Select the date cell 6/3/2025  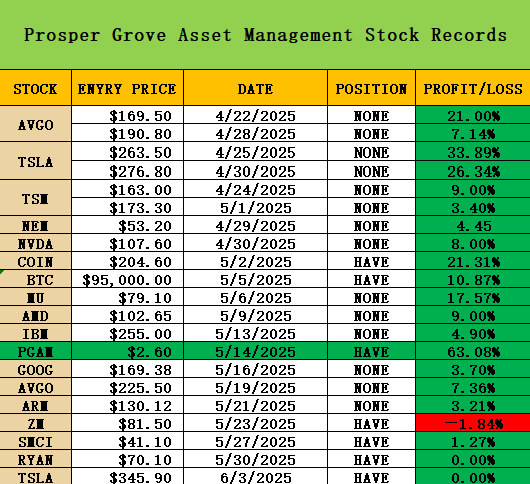point(256,476)
